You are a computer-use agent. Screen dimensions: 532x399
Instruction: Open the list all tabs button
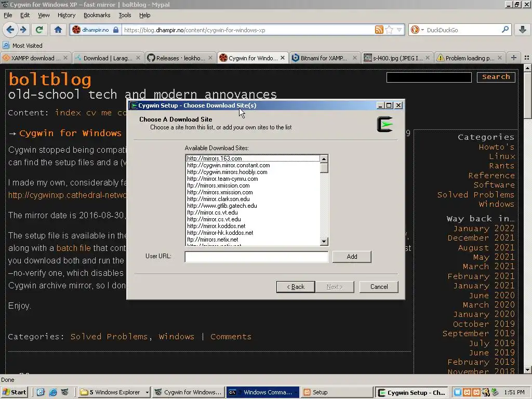coord(527,58)
